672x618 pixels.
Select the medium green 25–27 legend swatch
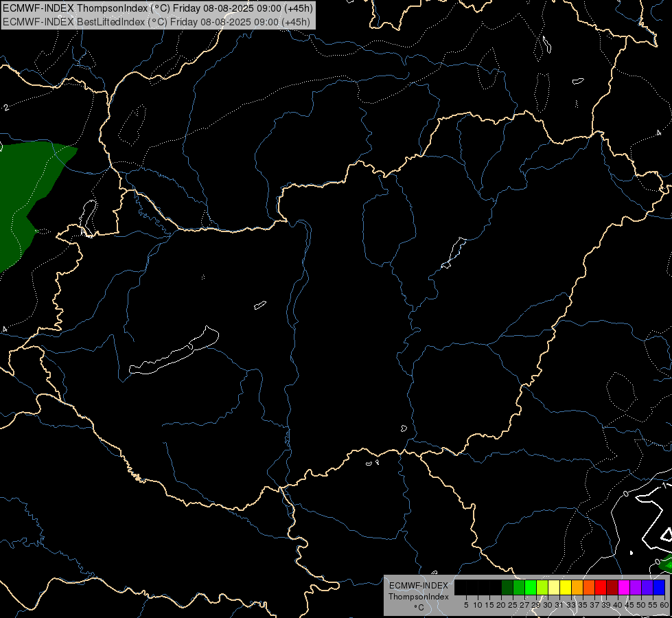pyautogui.click(x=519, y=588)
